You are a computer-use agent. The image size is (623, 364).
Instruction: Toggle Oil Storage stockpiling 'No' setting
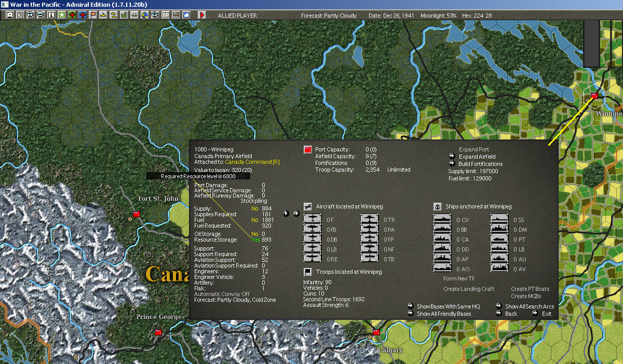coord(255,234)
